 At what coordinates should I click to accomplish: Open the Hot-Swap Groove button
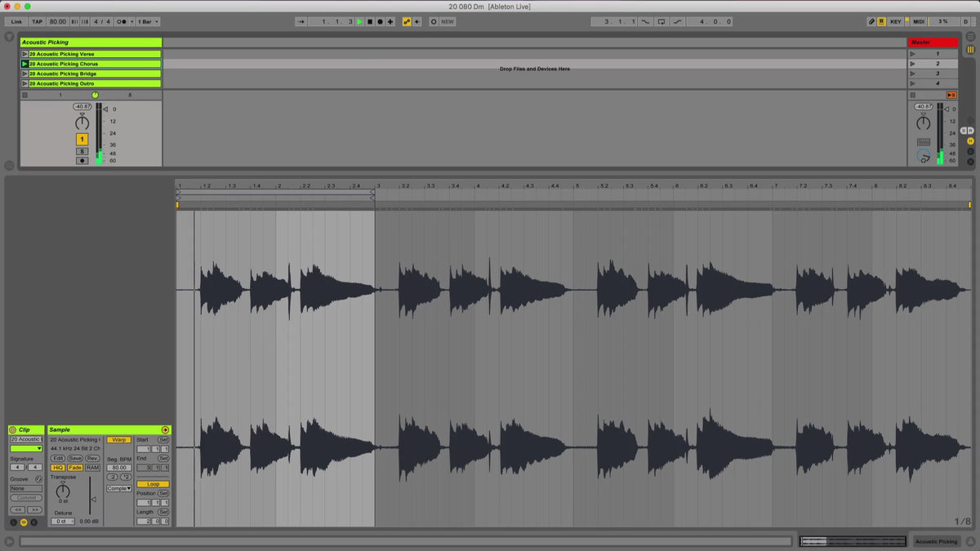click(x=38, y=479)
